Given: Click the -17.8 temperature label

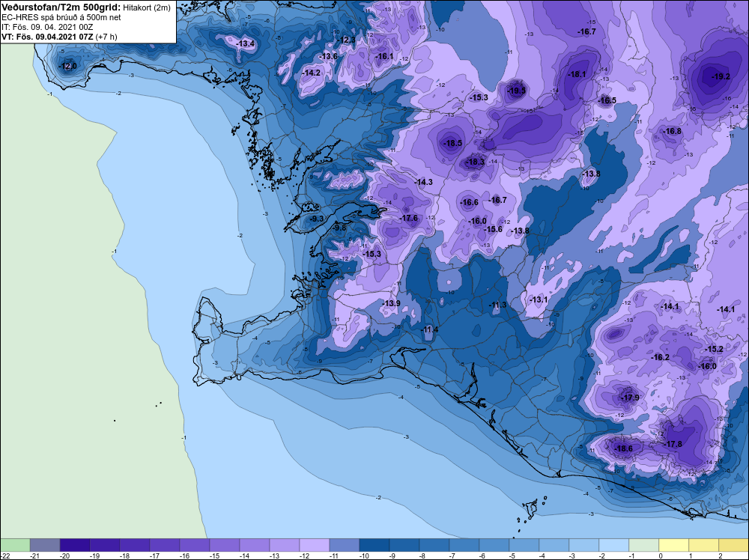Looking at the screenshot, I should click(673, 444).
